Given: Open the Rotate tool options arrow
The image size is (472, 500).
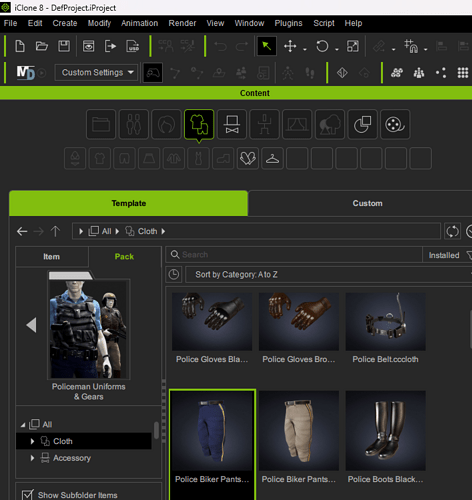Looking at the screenshot, I should click(337, 49).
